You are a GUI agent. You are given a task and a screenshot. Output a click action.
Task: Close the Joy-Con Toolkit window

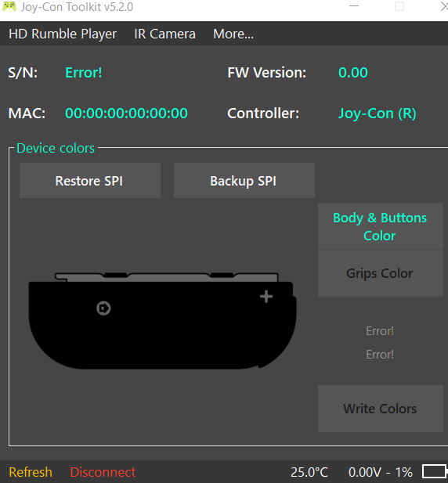pos(443,6)
